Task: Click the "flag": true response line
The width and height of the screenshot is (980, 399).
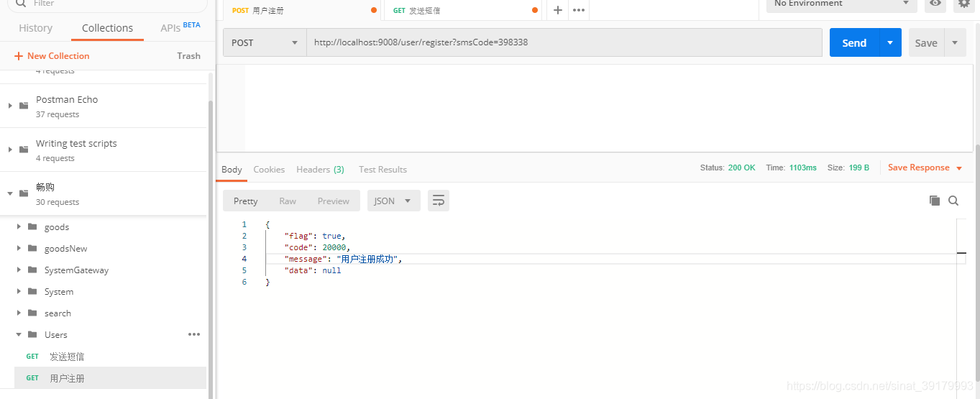Action: [x=315, y=236]
